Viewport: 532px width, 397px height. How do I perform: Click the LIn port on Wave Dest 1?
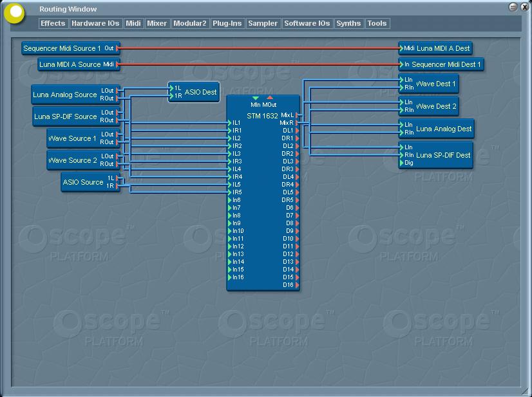pos(402,80)
